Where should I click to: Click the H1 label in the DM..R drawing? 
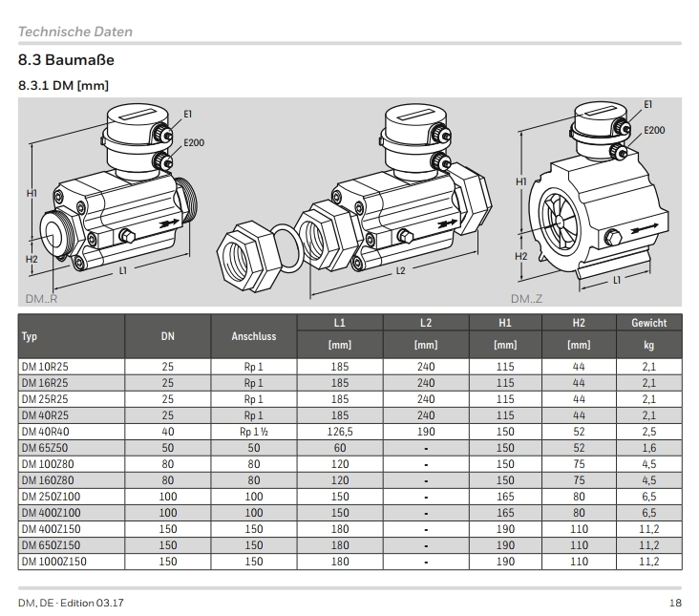(32, 193)
